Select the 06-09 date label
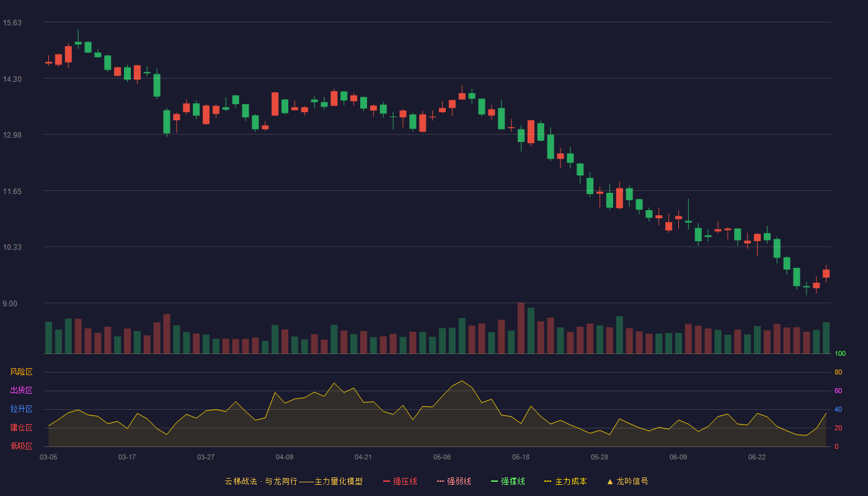This screenshot has width=868, height=496. click(678, 457)
